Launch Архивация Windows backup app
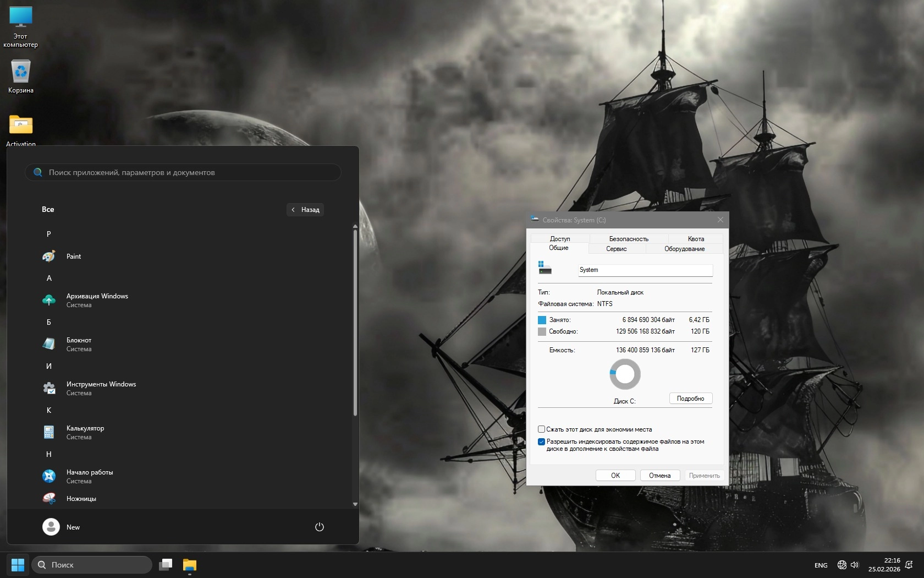 tap(97, 300)
